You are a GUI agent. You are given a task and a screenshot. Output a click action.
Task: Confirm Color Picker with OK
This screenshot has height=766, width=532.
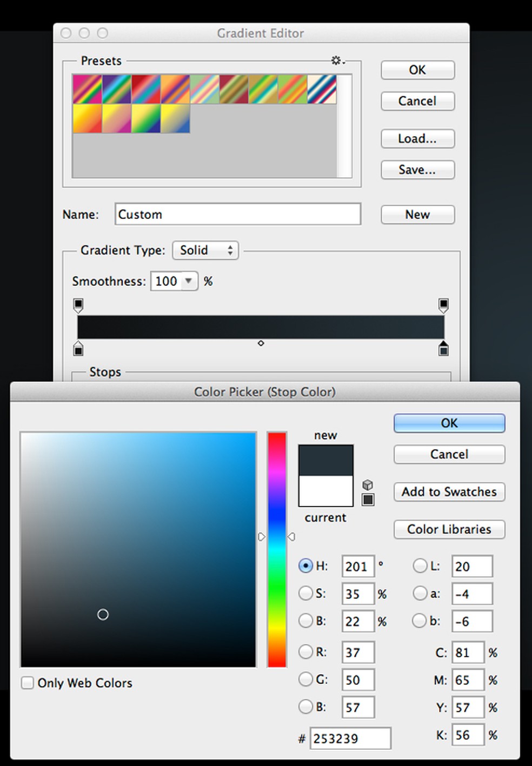pyautogui.click(x=449, y=423)
